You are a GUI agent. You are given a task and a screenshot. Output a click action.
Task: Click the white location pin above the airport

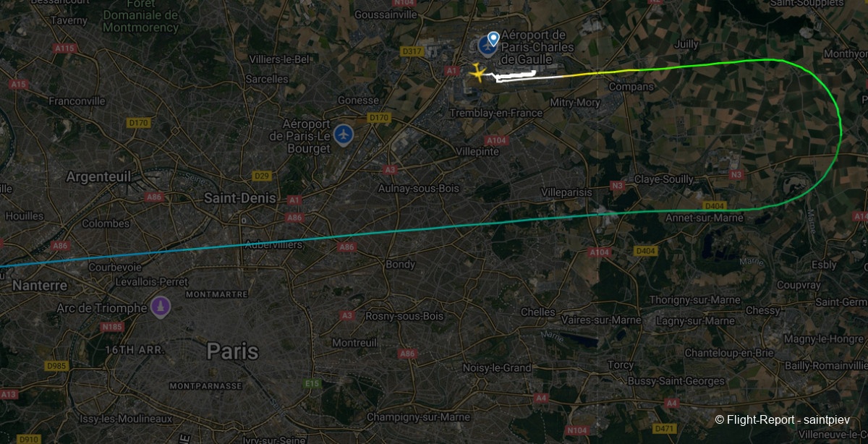[x=493, y=38]
